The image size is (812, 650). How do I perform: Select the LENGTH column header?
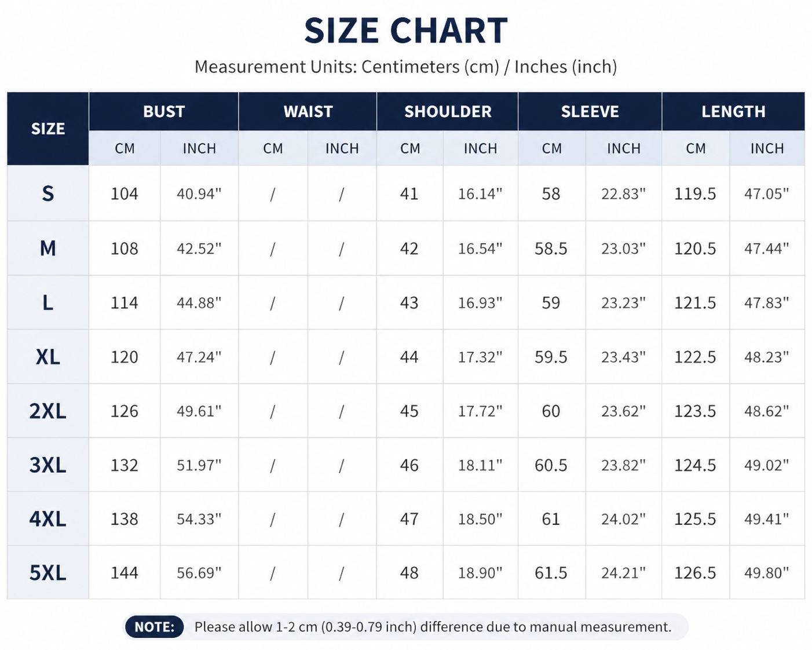tap(733, 111)
